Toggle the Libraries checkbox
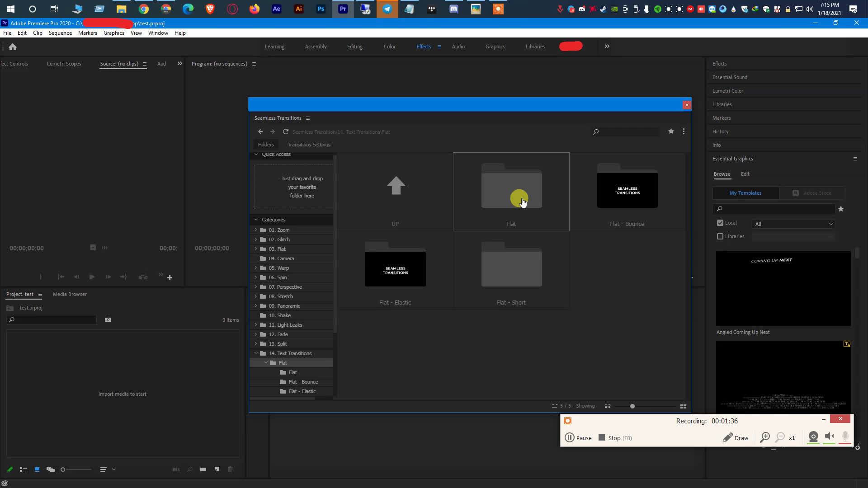The height and width of the screenshot is (488, 868). 720,236
